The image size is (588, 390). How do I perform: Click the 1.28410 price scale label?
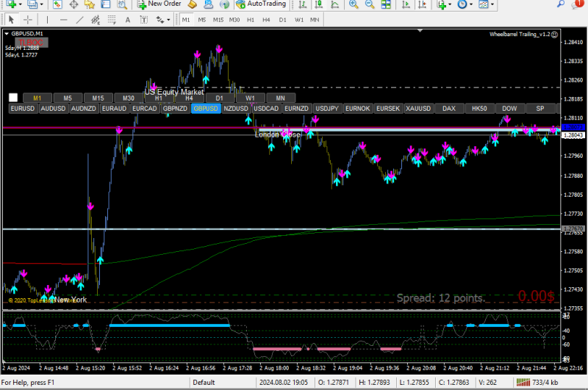573,43
